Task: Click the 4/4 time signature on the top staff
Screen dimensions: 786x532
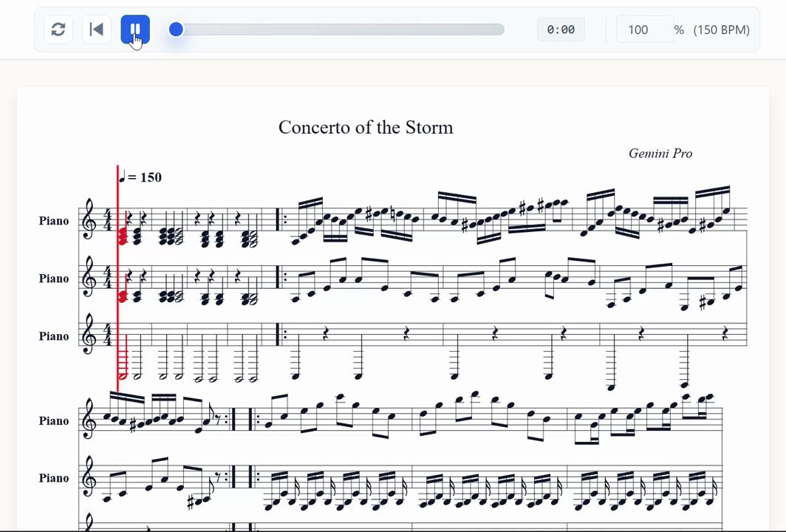Action: pyautogui.click(x=107, y=219)
